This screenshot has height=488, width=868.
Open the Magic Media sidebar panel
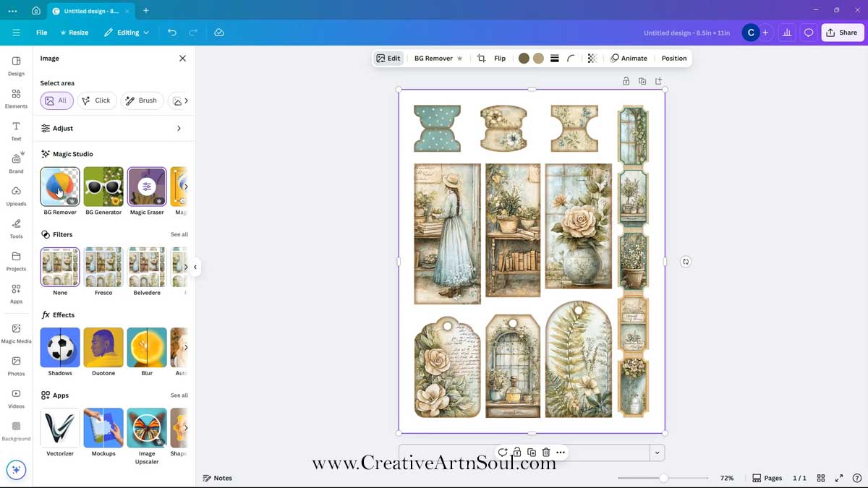(x=16, y=333)
